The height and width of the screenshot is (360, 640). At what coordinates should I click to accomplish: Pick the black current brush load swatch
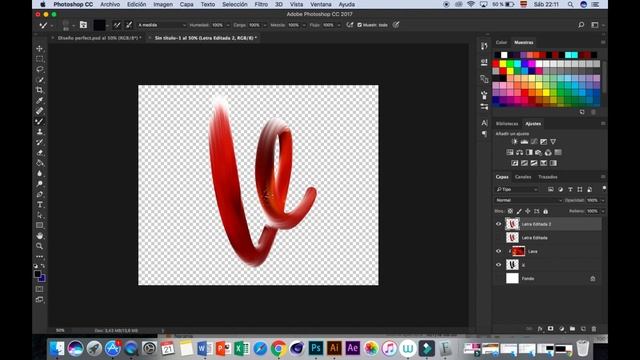99,25
